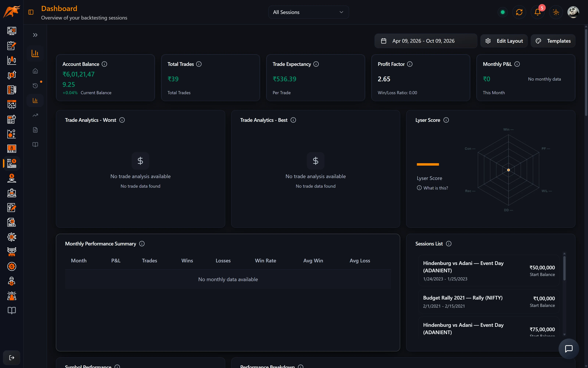Click the Monthly Performance Summary info icon
Screen dimensions: 588x368
[x=142, y=244]
